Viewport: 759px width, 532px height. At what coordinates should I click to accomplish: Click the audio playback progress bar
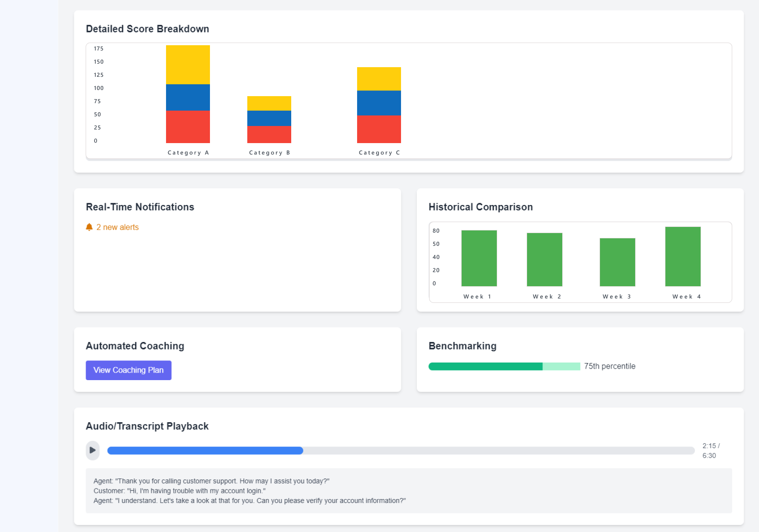401,451
